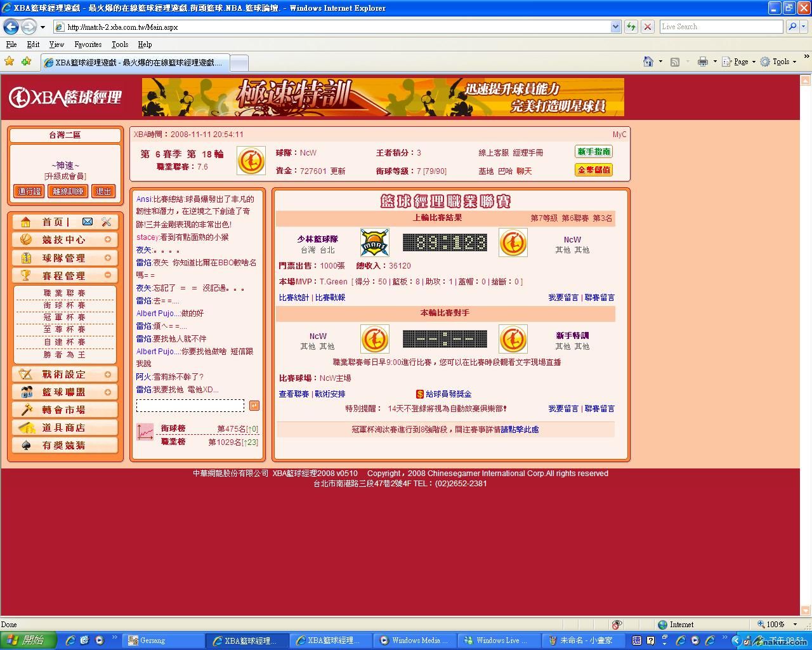Click the tactics icon beside 戰術設定
812x650 pixels.
point(26,374)
